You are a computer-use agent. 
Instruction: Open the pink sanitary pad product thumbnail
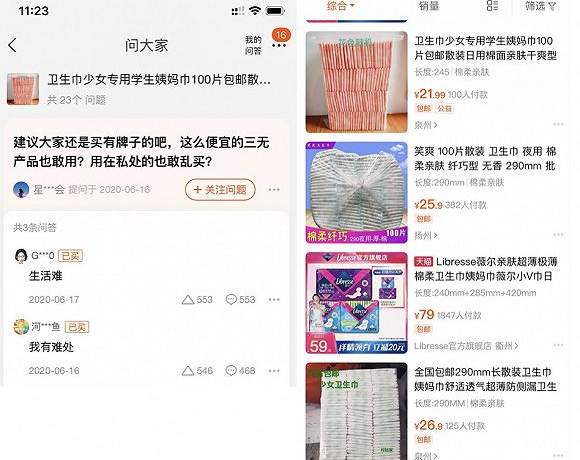point(357,82)
